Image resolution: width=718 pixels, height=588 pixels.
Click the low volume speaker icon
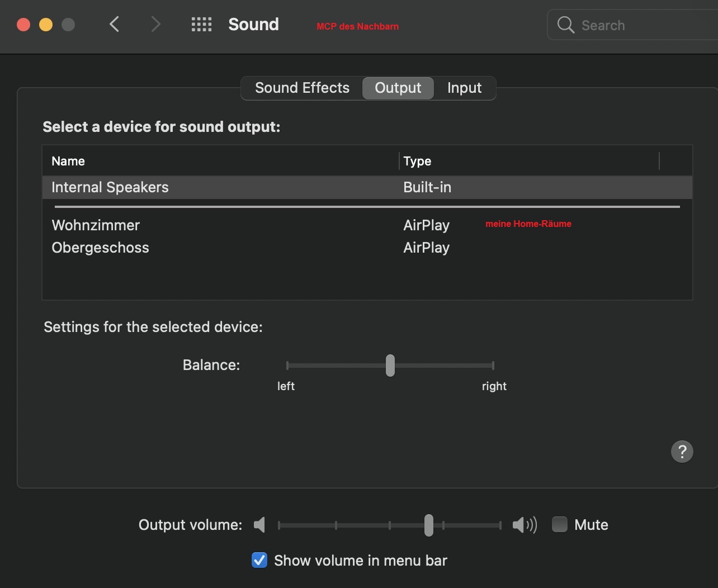(259, 525)
